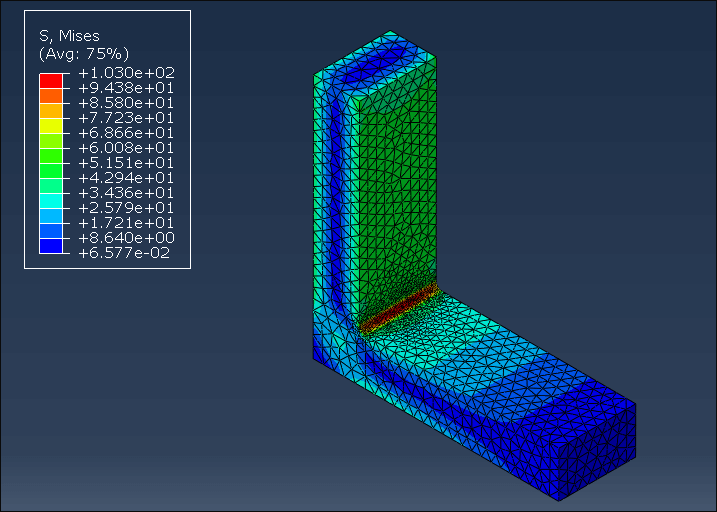
Task: Click the legend value +5.151e+01
Action: tap(127, 163)
